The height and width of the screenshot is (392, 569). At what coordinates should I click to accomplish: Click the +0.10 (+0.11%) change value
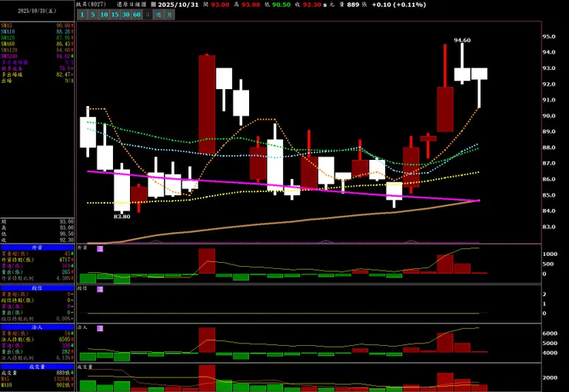[399, 5]
